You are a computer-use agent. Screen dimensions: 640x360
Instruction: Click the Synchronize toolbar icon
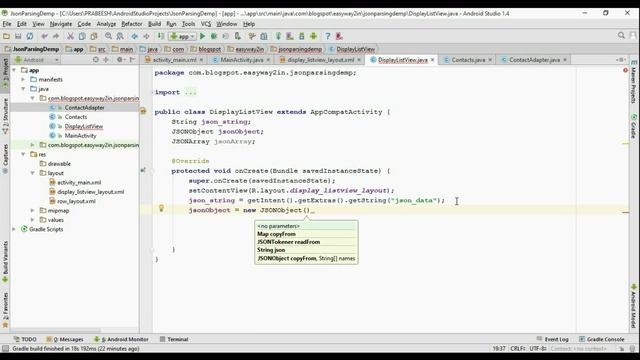[30, 36]
